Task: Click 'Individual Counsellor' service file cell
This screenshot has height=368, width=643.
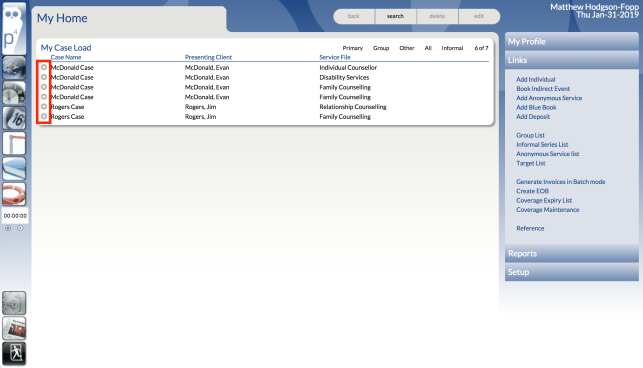Action: [348, 68]
